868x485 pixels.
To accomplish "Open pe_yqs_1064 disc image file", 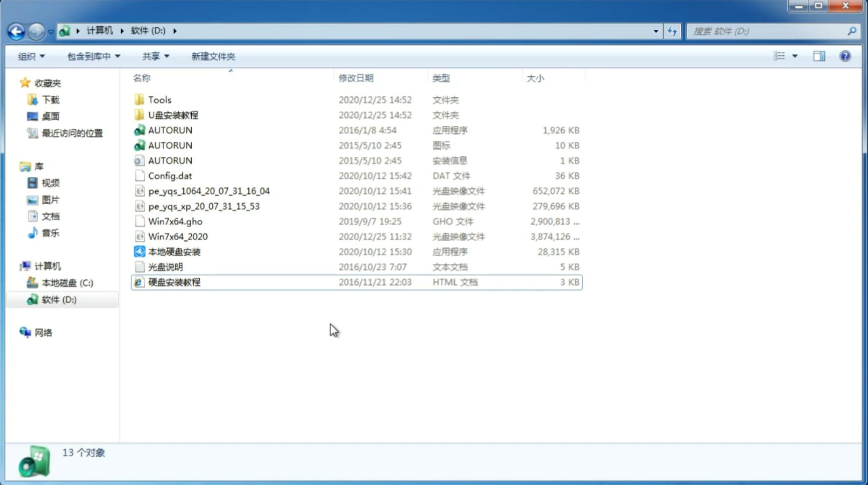I will click(209, 191).
